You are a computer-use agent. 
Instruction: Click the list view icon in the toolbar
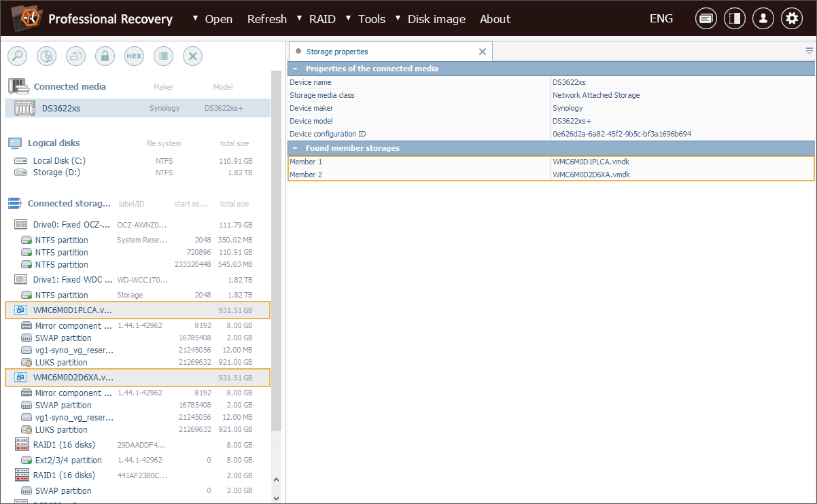(163, 56)
